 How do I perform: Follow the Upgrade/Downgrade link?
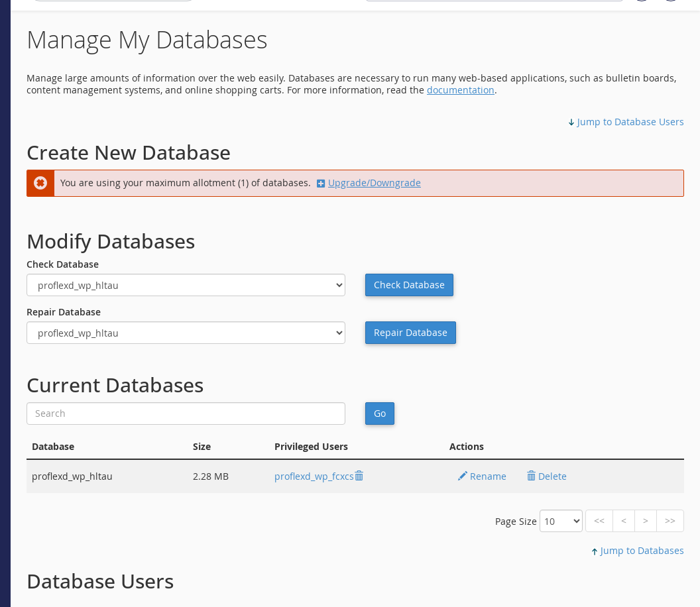(374, 183)
